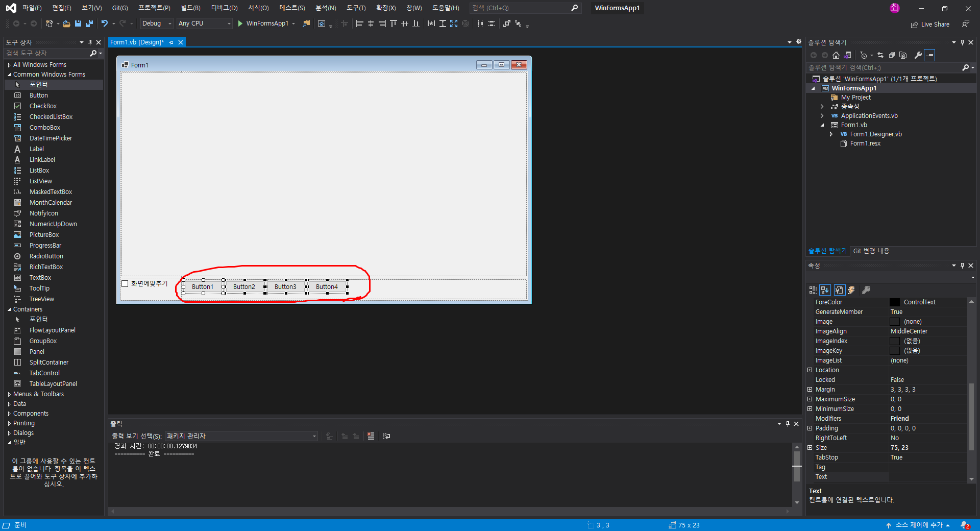Collapse Common Windows Forms toolbox group
The image size is (980, 531).
(x=9, y=75)
